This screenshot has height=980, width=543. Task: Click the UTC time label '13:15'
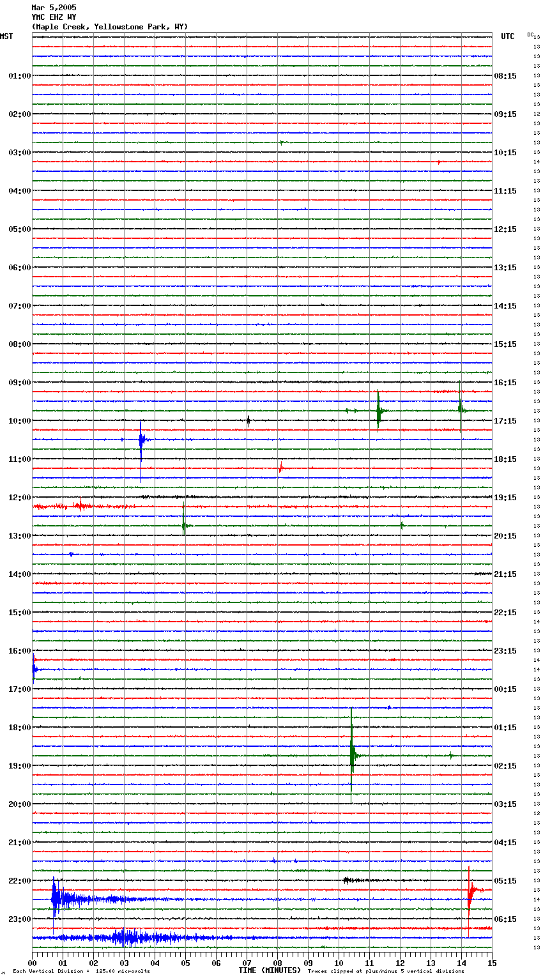coord(505,268)
